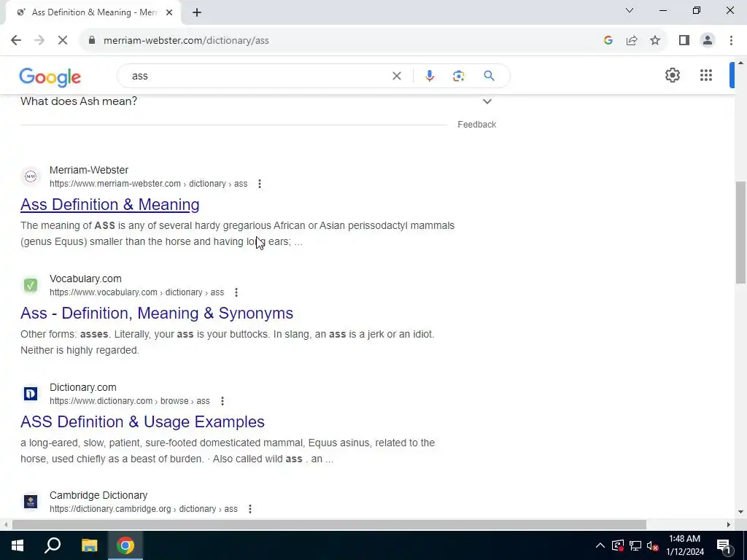Screen dimensions: 747x560
Task: Open 'Ass - Definition, Meaning & Synonyms' link
Action: click(157, 313)
